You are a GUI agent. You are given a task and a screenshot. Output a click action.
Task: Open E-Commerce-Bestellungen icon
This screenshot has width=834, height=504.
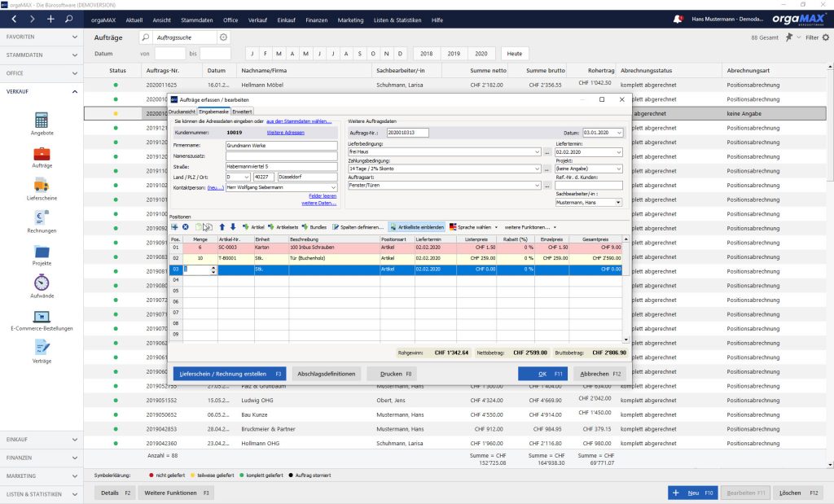(42, 317)
